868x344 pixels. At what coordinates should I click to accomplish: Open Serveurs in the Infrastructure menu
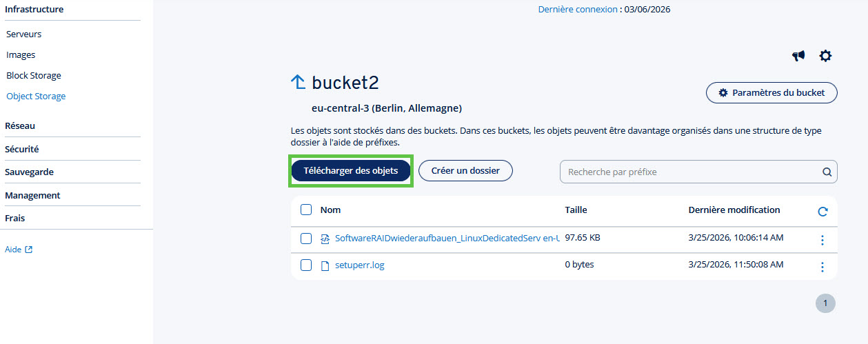[x=24, y=34]
